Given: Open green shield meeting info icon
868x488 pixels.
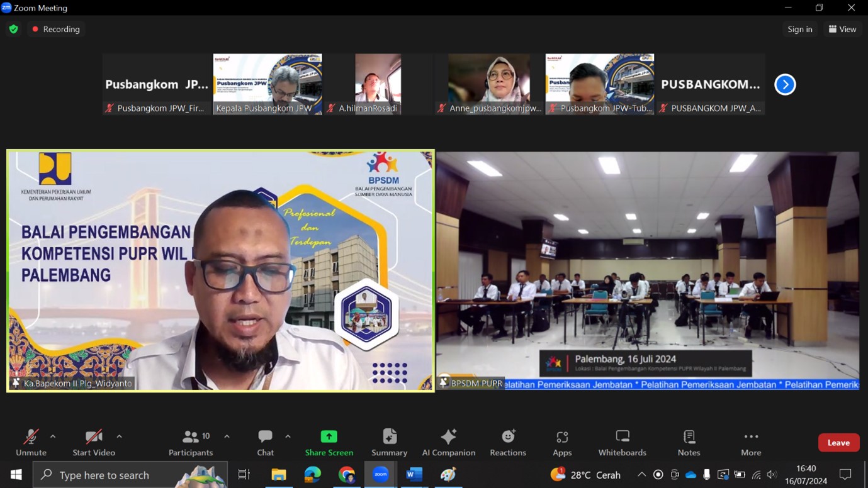Looking at the screenshot, I should 14,29.
